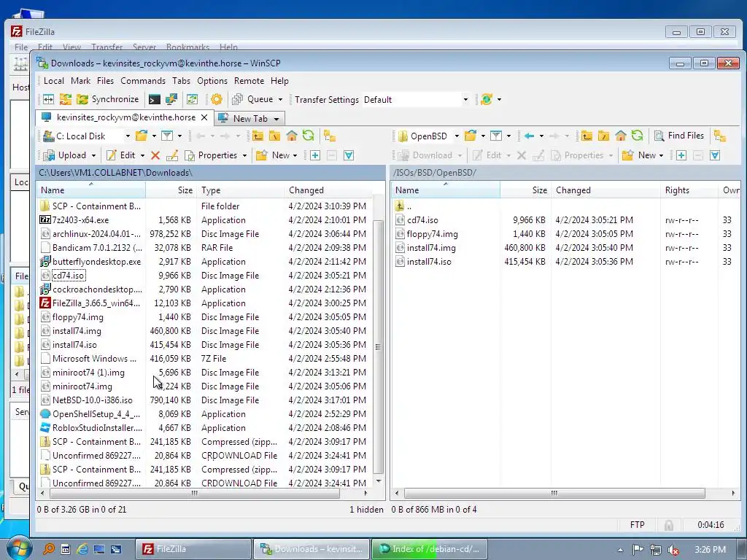
Task: Sort local files by Size column
Action: (171, 190)
